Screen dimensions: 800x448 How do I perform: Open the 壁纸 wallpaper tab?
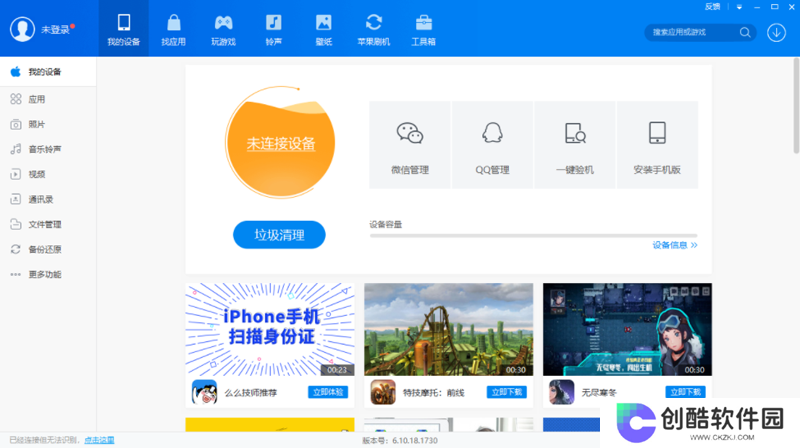323,29
